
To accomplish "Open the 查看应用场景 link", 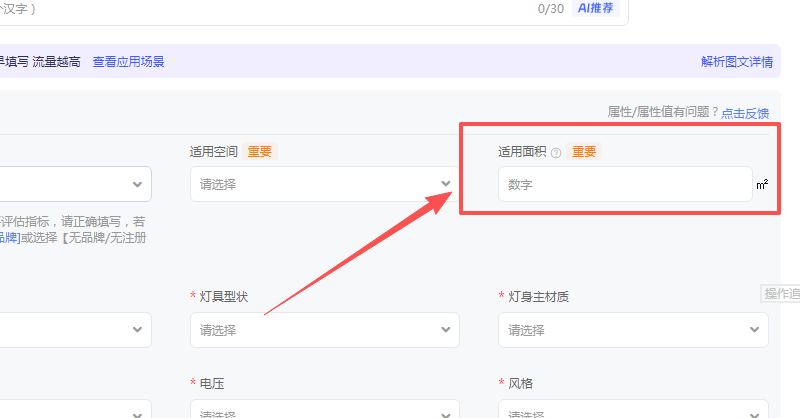I will coord(128,62).
